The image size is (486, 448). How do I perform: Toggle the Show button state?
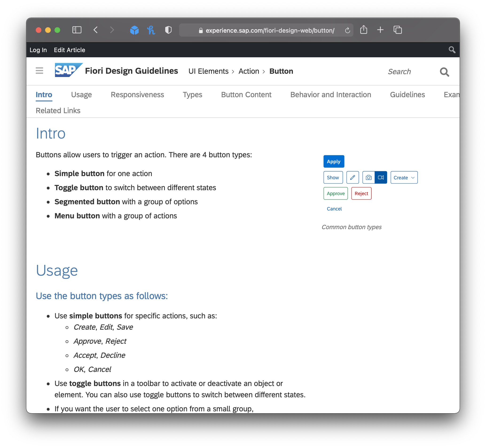(x=333, y=177)
